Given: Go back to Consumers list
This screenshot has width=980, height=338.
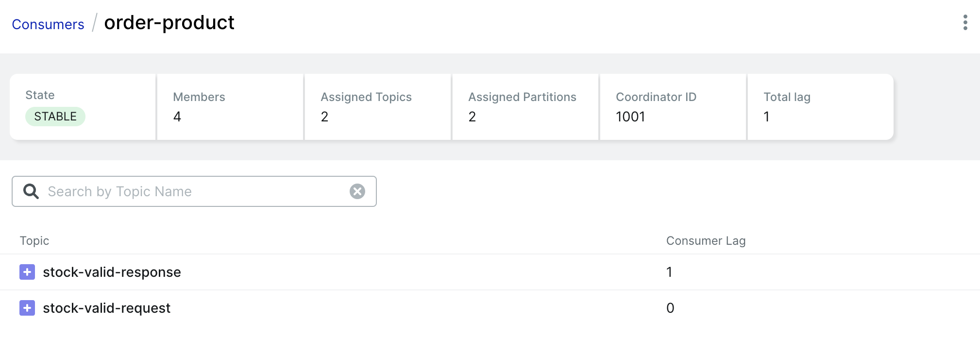Looking at the screenshot, I should 48,24.
